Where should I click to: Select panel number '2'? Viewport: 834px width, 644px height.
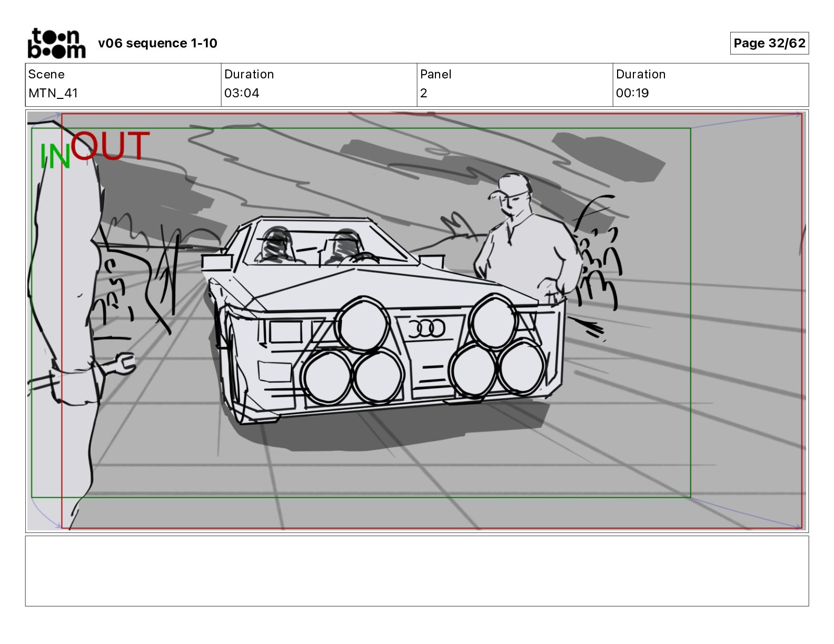424,93
